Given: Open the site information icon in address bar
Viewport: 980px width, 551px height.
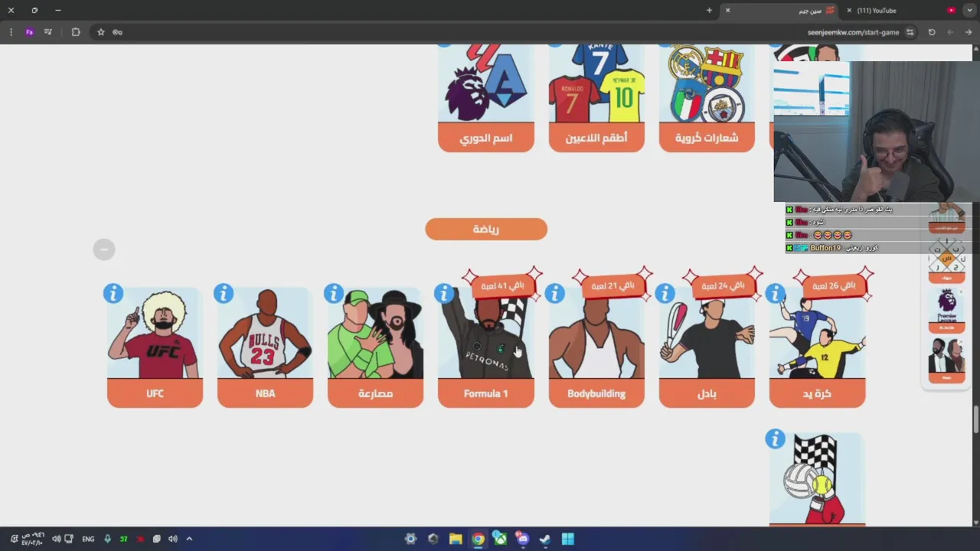Looking at the screenshot, I should click(x=910, y=32).
